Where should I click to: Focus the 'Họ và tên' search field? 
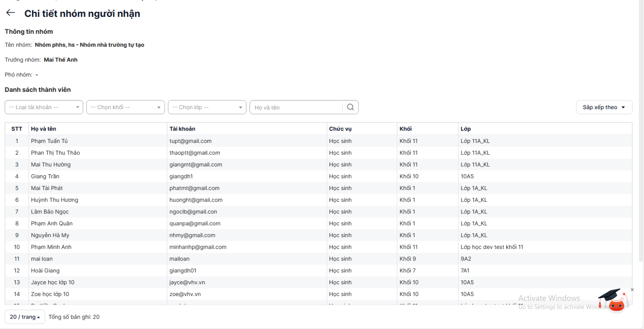click(x=296, y=108)
